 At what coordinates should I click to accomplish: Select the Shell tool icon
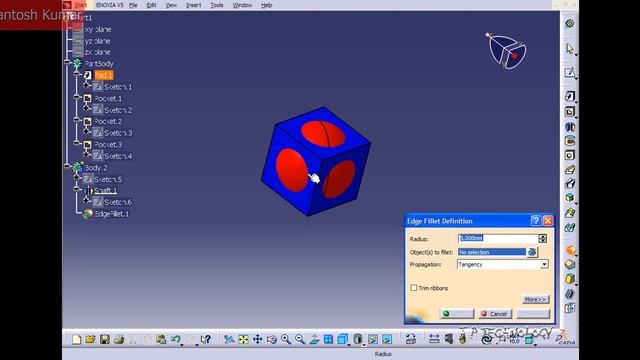point(570,293)
